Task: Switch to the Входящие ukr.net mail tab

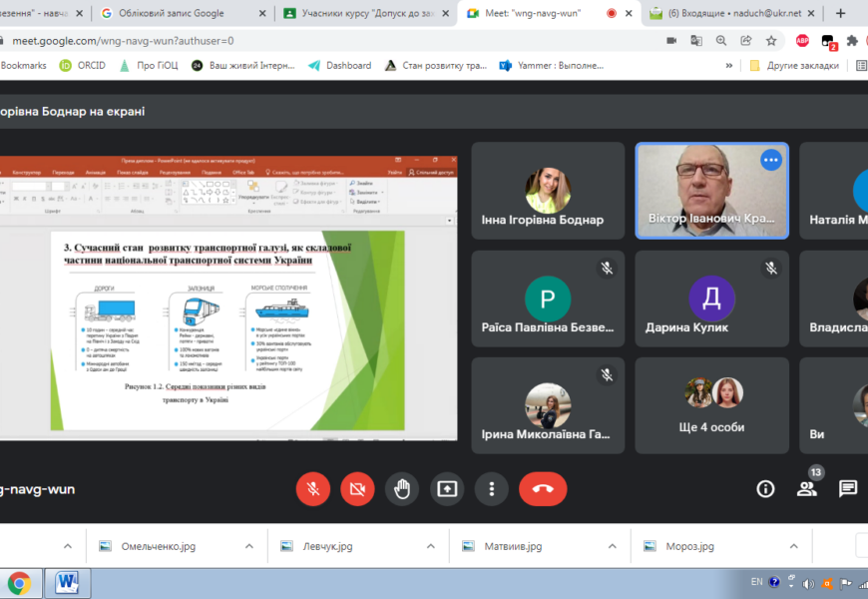Action: [733, 13]
